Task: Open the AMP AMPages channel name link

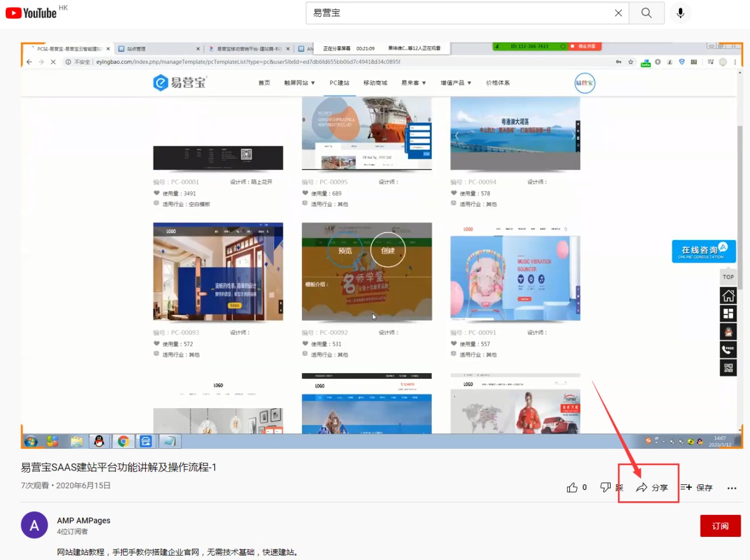Action: [83, 521]
